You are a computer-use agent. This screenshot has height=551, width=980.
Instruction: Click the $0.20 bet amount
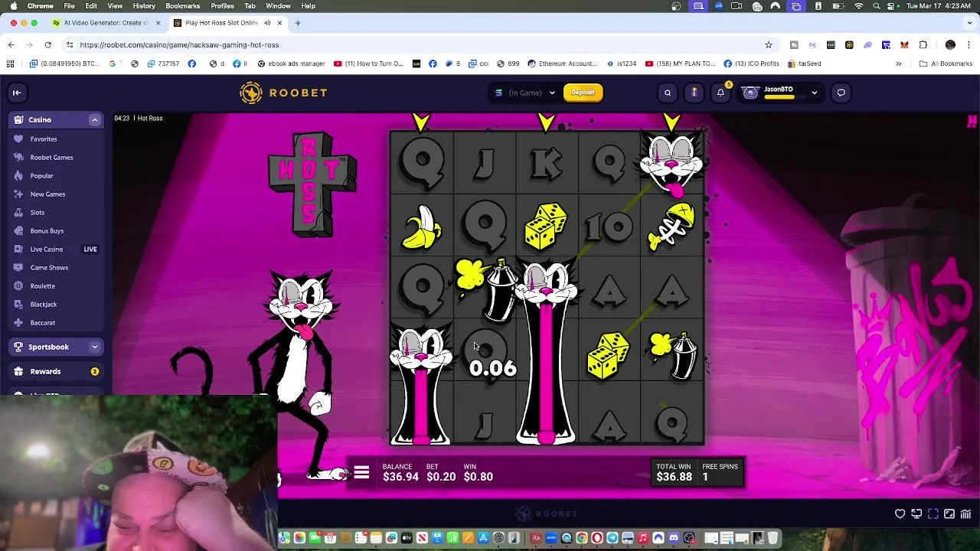point(440,477)
